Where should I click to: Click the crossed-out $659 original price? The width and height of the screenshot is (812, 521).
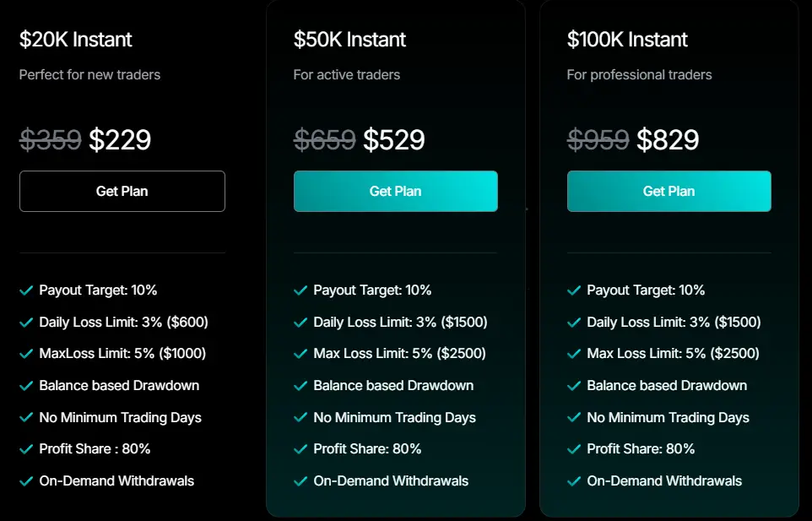(324, 139)
